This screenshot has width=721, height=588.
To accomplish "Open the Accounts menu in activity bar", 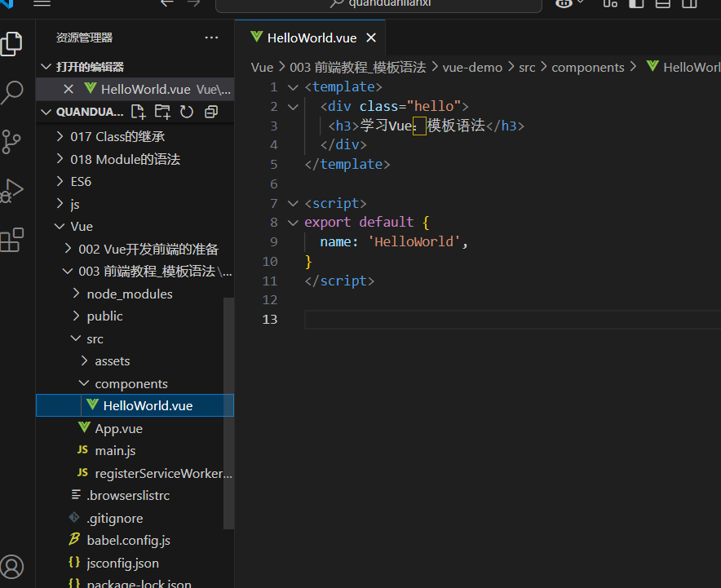I will point(12,567).
